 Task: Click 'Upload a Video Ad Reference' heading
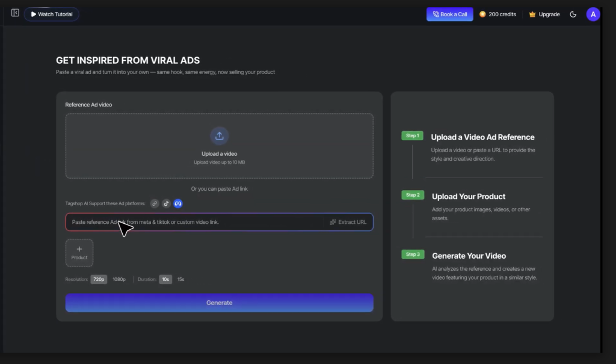[x=482, y=137]
